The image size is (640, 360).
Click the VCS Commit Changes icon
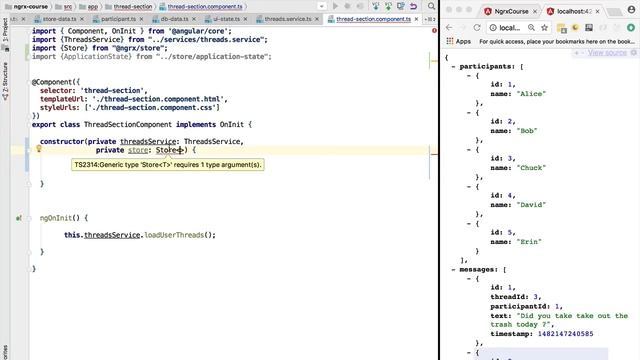pyautogui.click(x=388, y=6)
